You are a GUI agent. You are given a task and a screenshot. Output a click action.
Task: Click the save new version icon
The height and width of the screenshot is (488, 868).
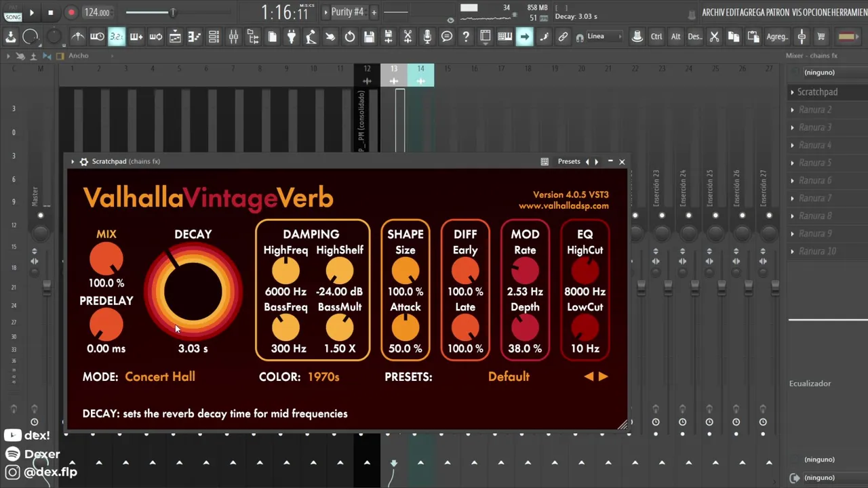pos(389,37)
